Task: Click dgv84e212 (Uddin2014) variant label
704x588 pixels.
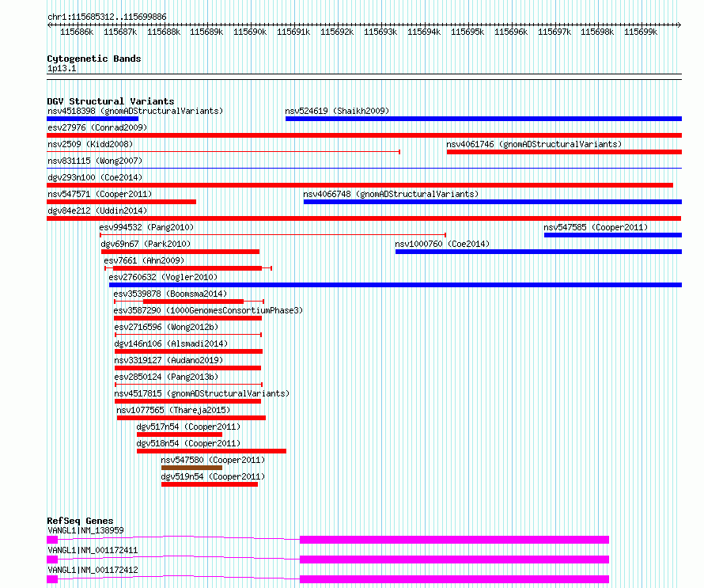Action: 97,211
